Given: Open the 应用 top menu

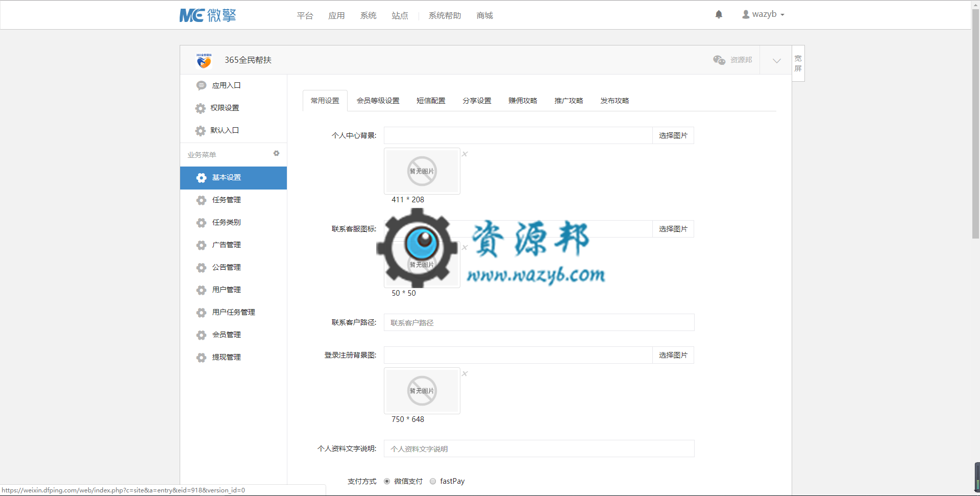Looking at the screenshot, I should point(336,15).
